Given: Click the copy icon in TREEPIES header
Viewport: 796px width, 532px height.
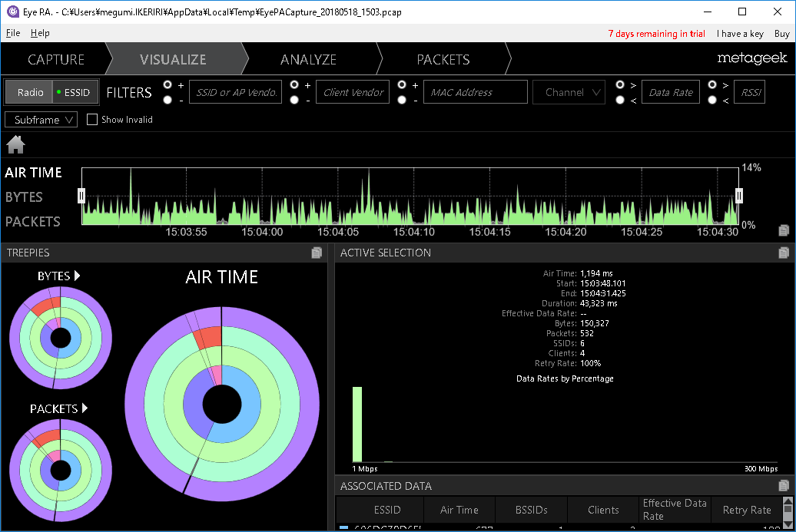Looking at the screenshot, I should click(x=317, y=253).
